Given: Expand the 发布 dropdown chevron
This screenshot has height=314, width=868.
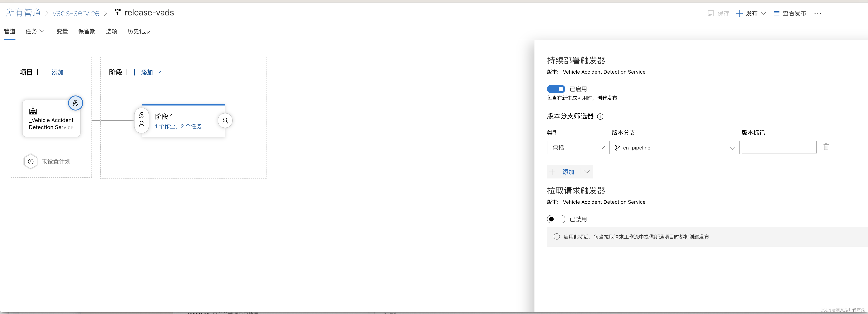Looking at the screenshot, I should click(x=764, y=14).
